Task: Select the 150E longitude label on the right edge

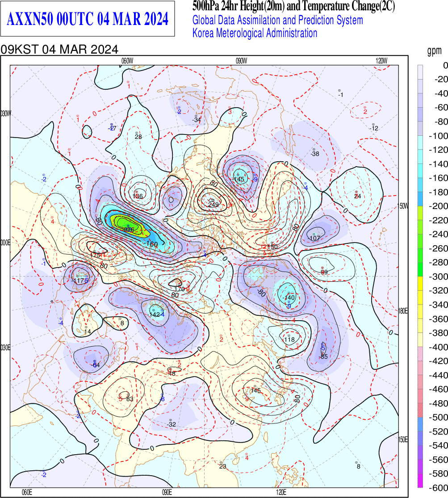Action: click(x=403, y=439)
